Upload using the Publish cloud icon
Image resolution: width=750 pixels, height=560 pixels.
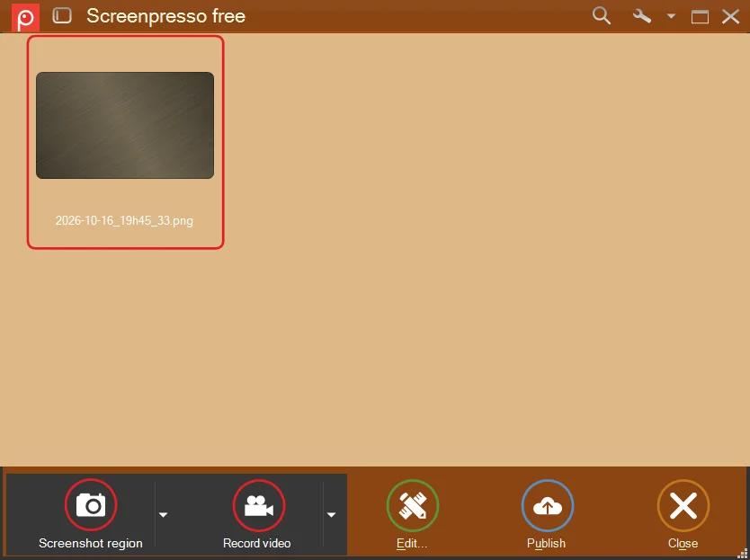pyautogui.click(x=547, y=505)
